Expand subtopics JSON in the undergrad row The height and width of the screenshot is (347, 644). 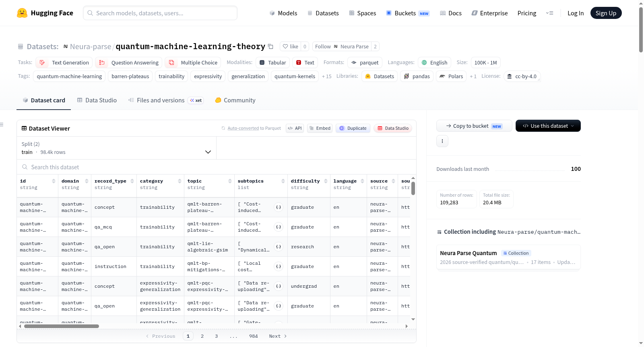[279, 286]
